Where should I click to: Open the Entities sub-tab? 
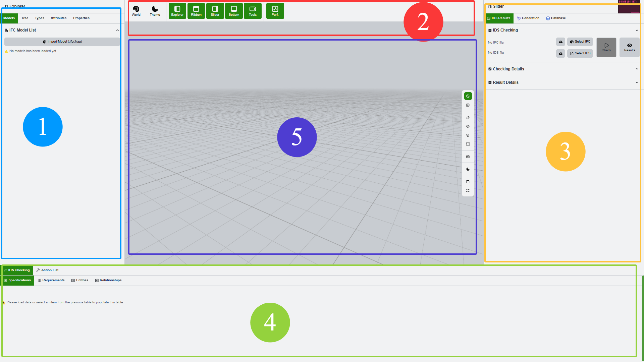(x=80, y=281)
